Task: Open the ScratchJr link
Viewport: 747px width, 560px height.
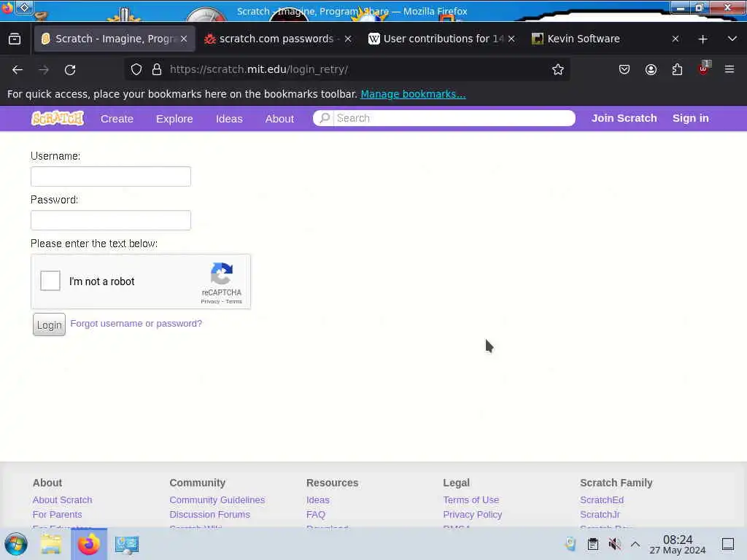Action: pos(600,515)
